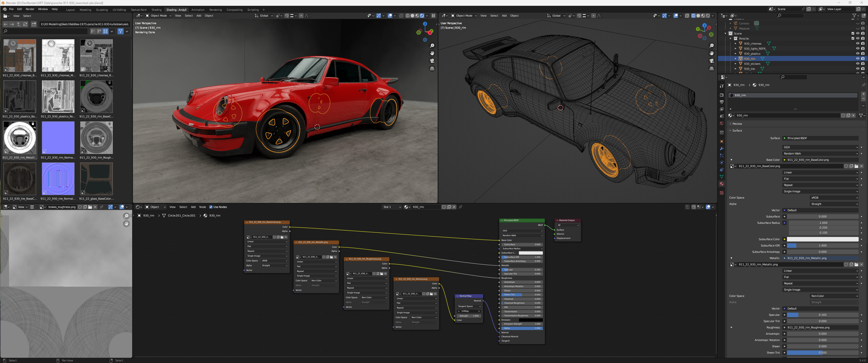
Task: Refresh the file browser listing
Action: tap(25, 24)
